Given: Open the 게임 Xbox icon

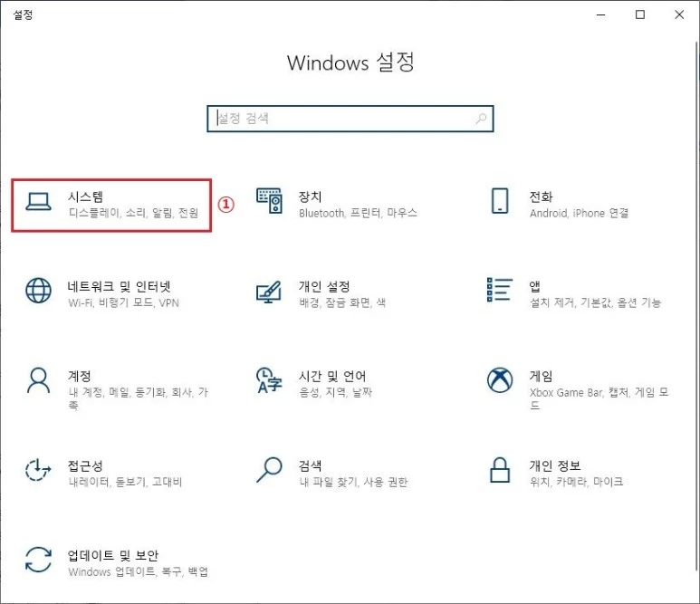Looking at the screenshot, I should [500, 380].
